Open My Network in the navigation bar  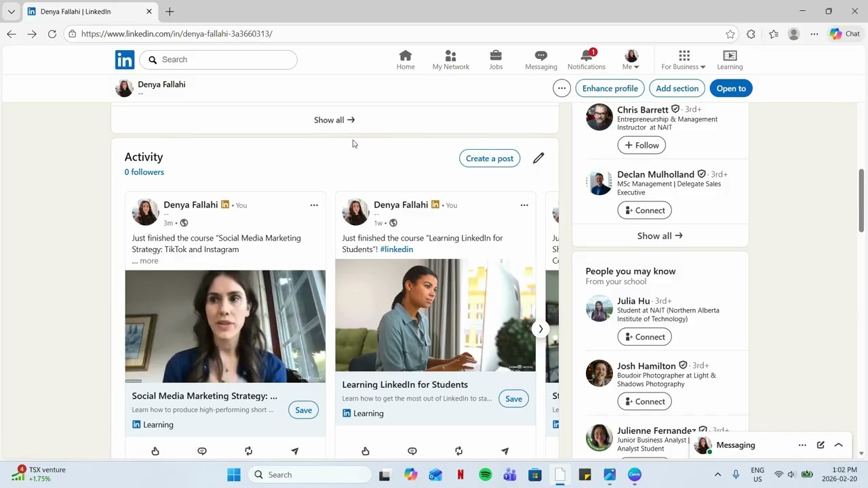coord(451,60)
